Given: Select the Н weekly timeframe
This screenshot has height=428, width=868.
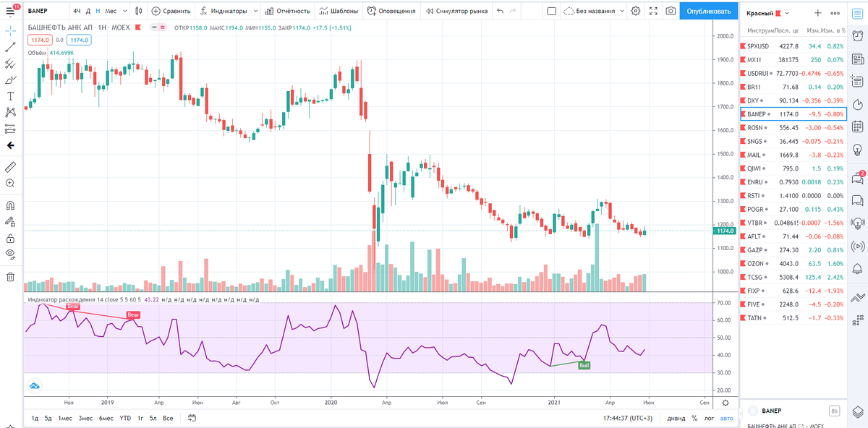Looking at the screenshot, I should pyautogui.click(x=98, y=11).
